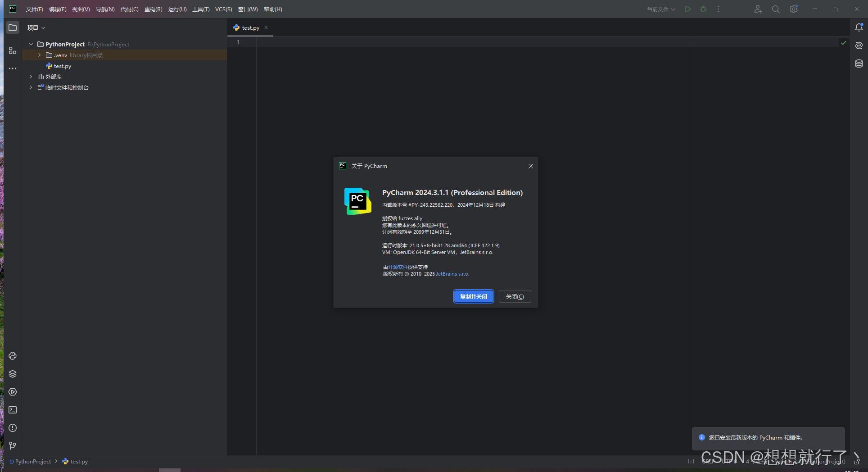Click the 关闭(C) button
The image size is (868, 472).
[x=515, y=296]
